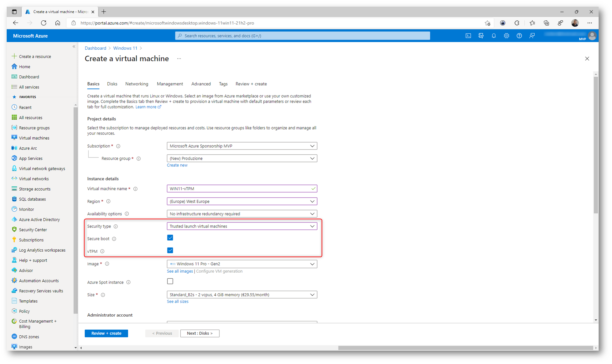The image size is (612, 364).
Task: Open Security Center in sidebar
Action: 33,229
